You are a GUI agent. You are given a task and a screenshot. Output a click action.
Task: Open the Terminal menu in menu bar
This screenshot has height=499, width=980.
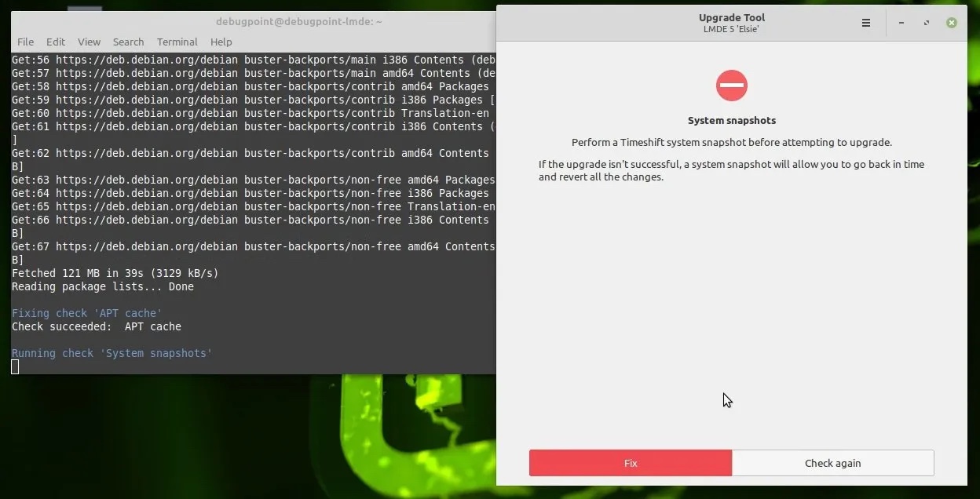click(x=177, y=42)
